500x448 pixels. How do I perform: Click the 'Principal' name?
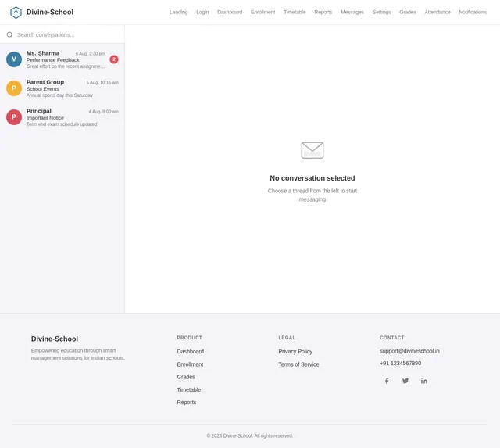38,111
